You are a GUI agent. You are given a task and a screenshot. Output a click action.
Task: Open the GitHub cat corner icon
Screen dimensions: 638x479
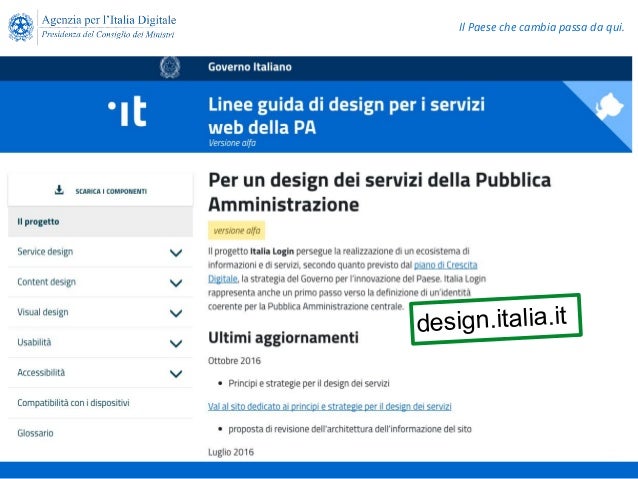tap(609, 106)
